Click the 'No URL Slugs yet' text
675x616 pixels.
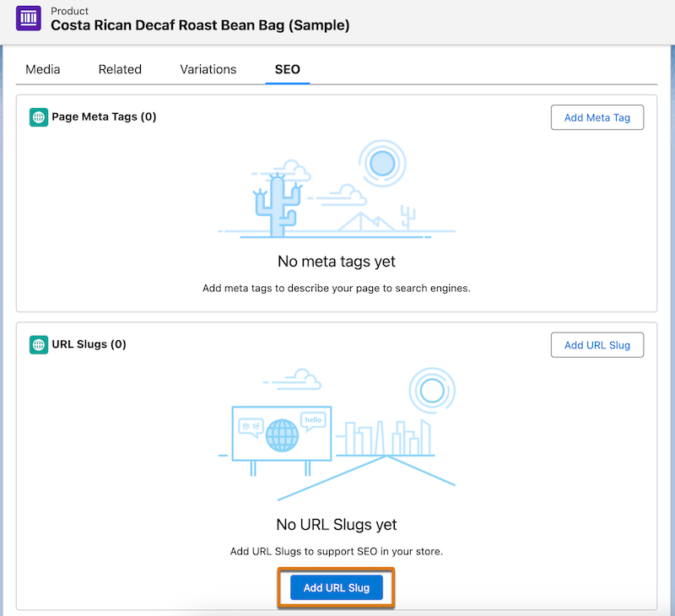coord(336,525)
